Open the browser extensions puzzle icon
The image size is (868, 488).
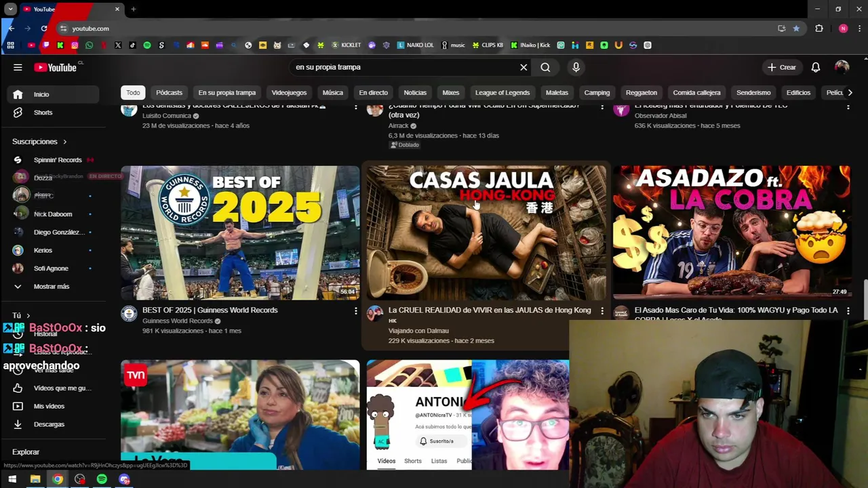819,28
